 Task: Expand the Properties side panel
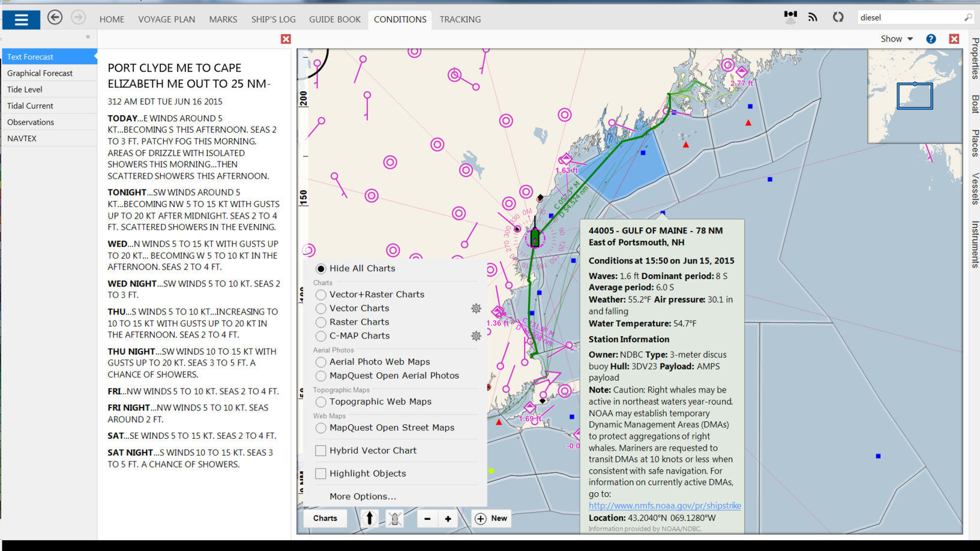point(975,58)
